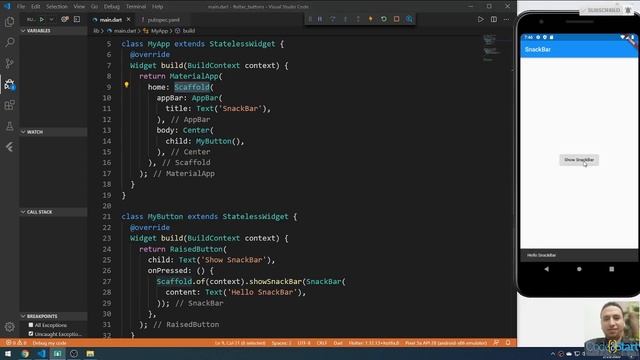Click the Pixel 3a device selector in status bar

tap(446, 343)
